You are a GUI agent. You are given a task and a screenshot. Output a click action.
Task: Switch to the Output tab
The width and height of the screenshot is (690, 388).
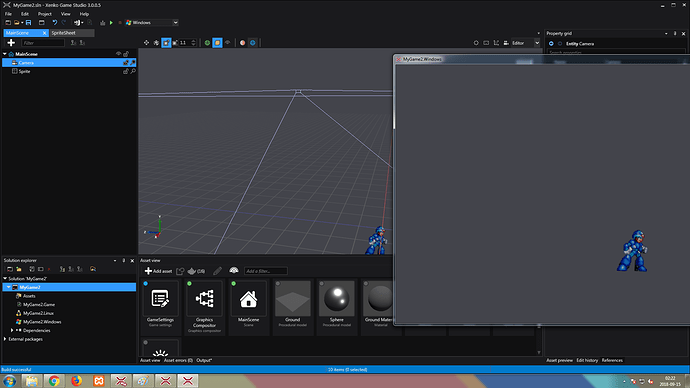204,360
